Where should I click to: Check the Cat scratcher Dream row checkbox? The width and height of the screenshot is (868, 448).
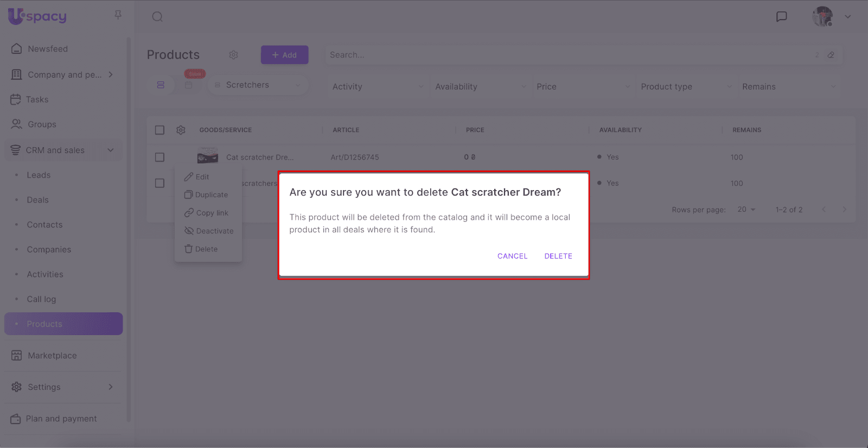click(x=159, y=157)
